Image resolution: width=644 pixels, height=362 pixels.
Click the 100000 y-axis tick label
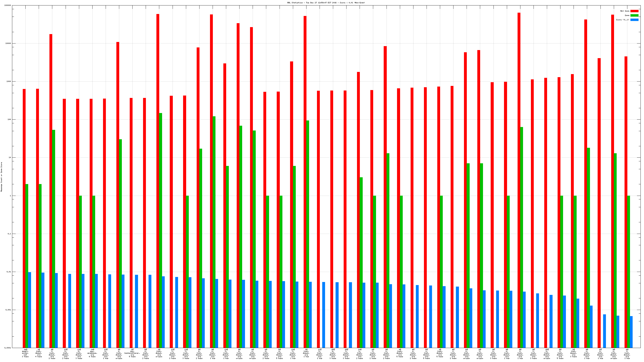coord(7,5)
